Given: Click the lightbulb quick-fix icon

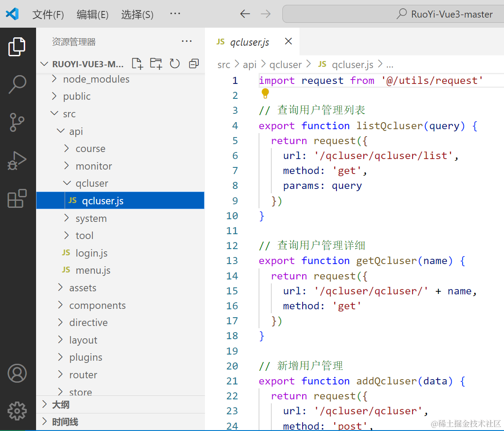Looking at the screenshot, I should pyautogui.click(x=265, y=94).
